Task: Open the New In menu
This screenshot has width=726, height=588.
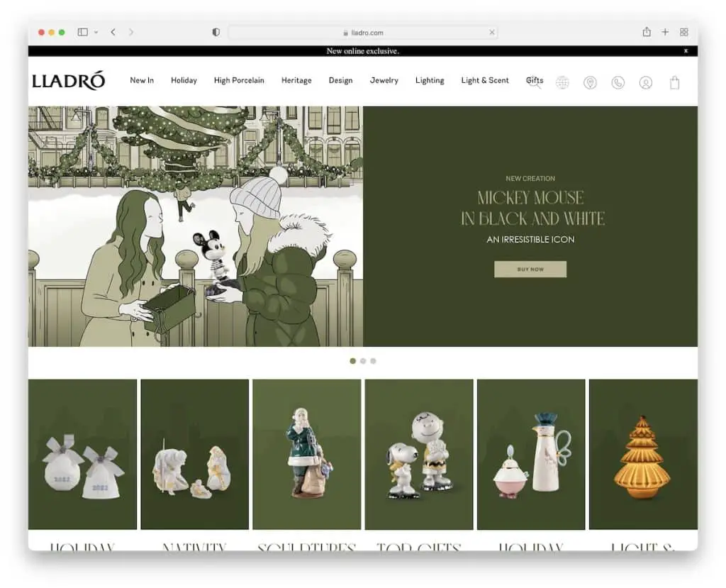Action: [142, 80]
